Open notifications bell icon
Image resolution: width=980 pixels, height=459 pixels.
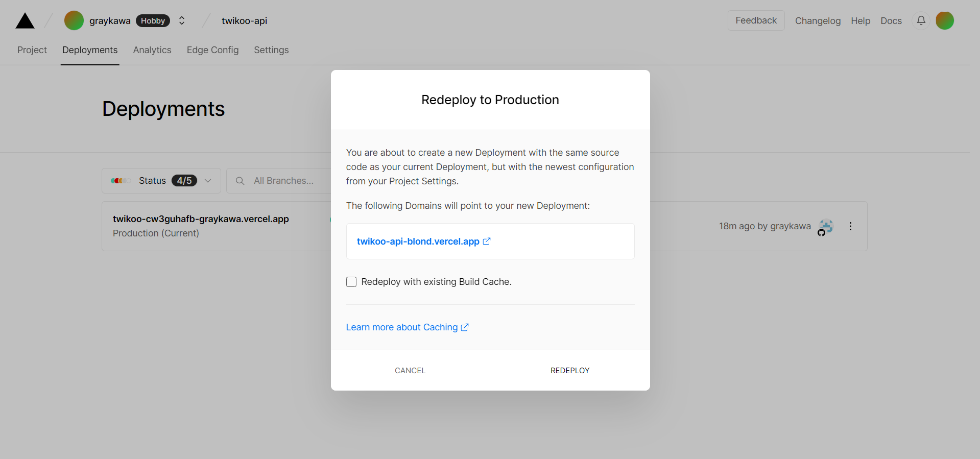pos(921,20)
